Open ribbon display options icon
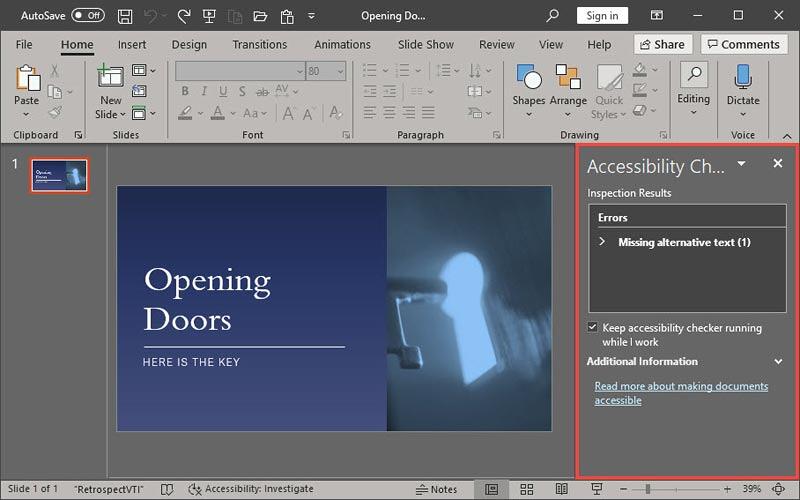800x500 pixels. 657,15
